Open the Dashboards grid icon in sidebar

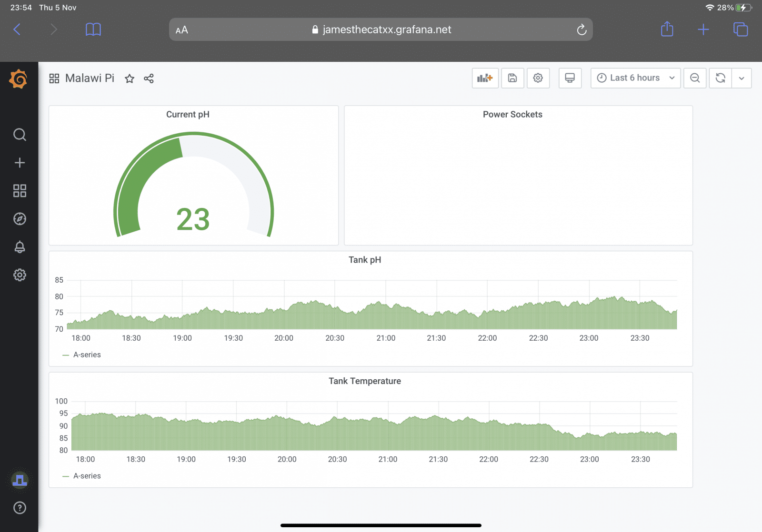coord(20,191)
